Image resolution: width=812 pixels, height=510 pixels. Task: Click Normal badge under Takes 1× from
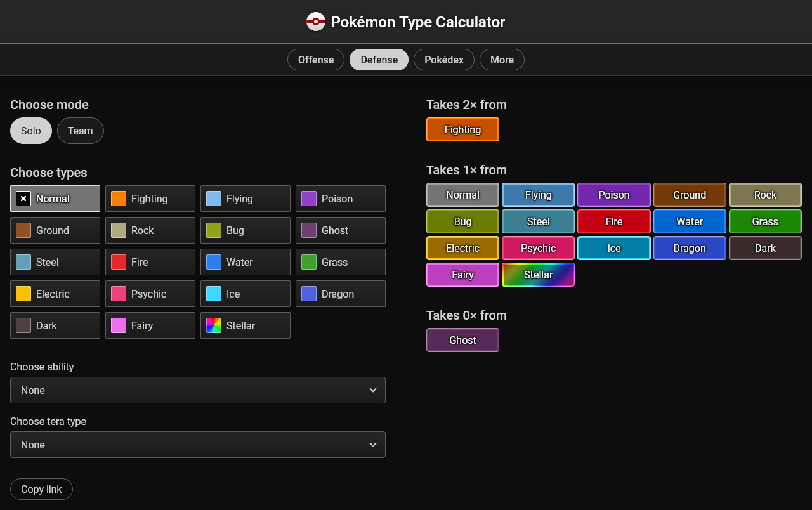click(462, 195)
